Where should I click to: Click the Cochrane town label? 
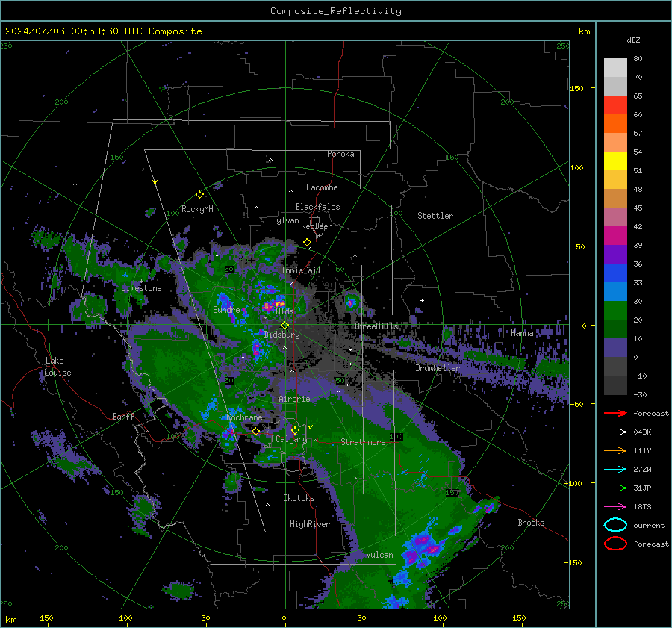pos(244,417)
